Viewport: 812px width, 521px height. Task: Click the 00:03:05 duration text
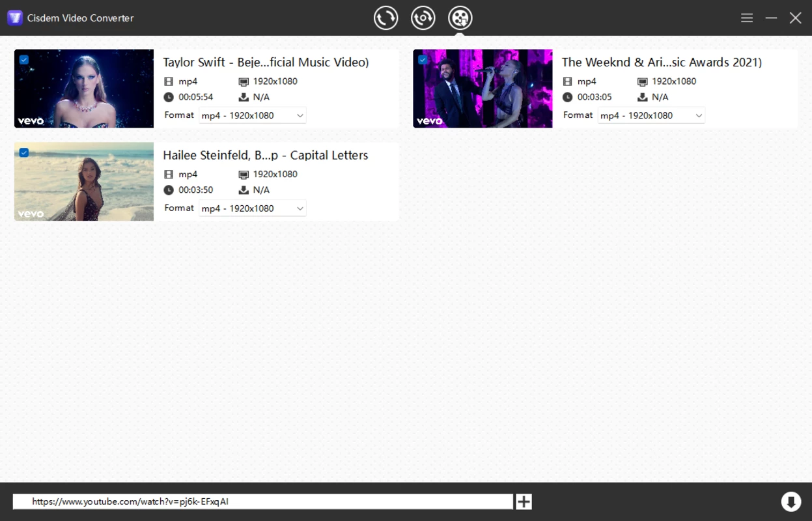tap(595, 97)
